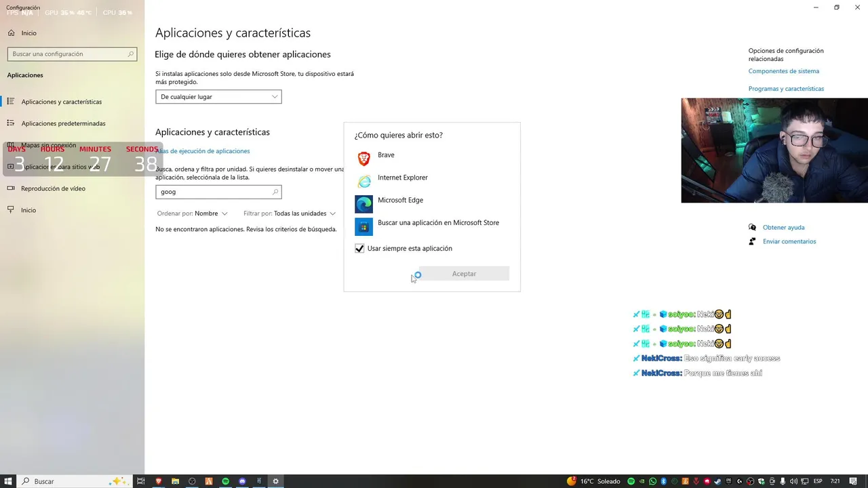
Task: Open the orange app on the taskbar
Action: coord(209,481)
